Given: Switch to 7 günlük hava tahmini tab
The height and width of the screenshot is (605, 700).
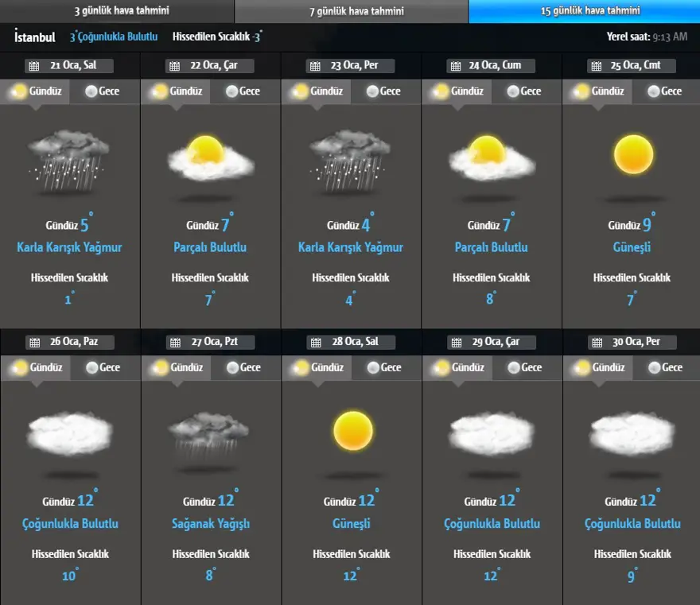Looking at the screenshot, I should point(351,11).
